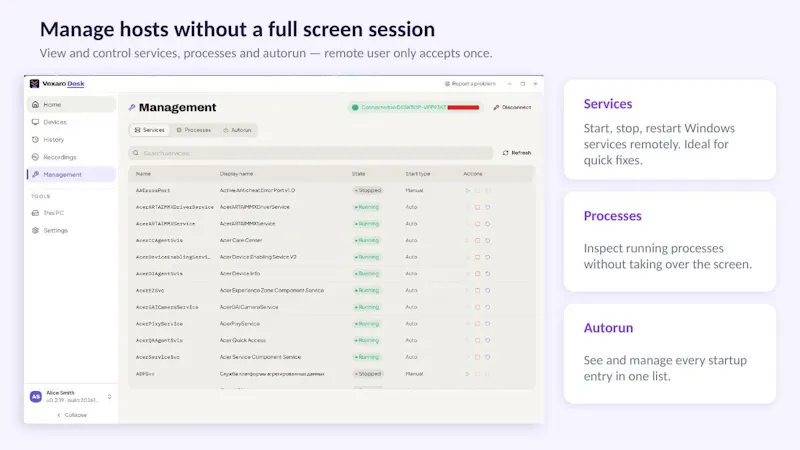Image resolution: width=800 pixels, height=450 pixels.
Task: Switch to the Processes tab
Action: [x=193, y=130]
